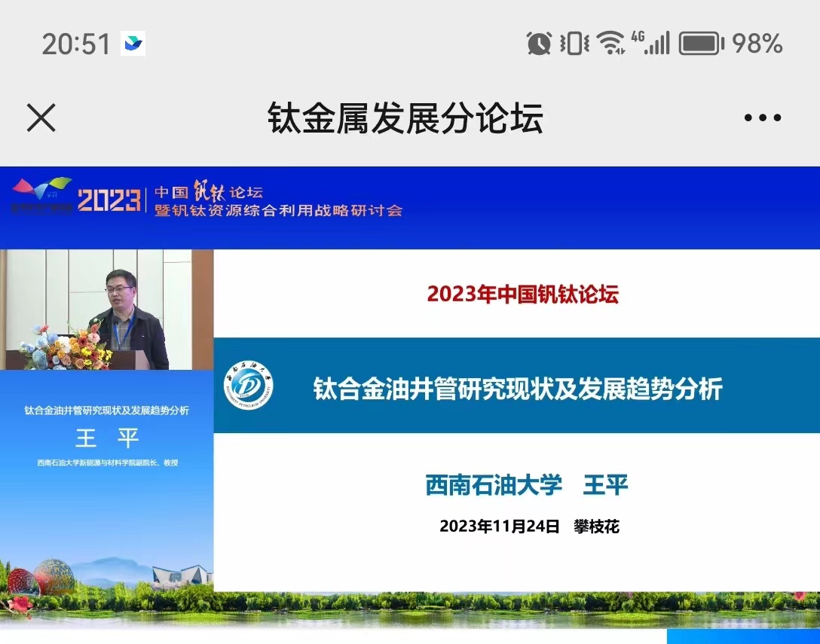
Task: Tap the speaker video thumbnail
Action: pyautogui.click(x=107, y=310)
